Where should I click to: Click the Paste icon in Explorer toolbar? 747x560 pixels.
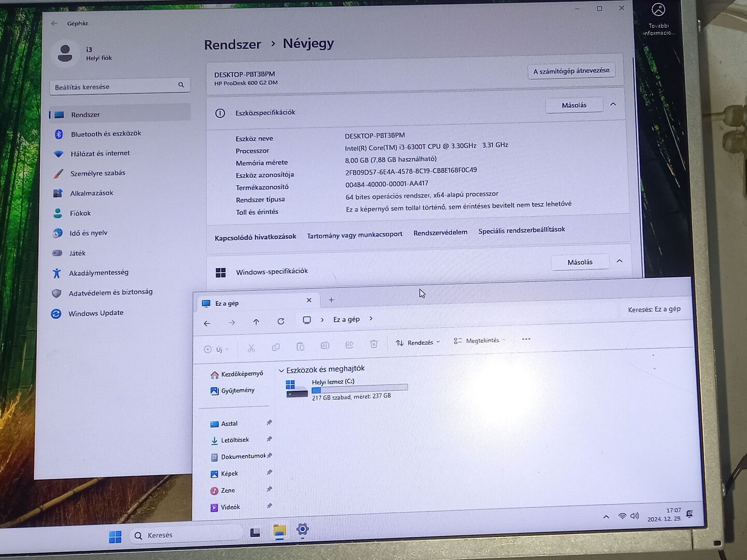300,346
